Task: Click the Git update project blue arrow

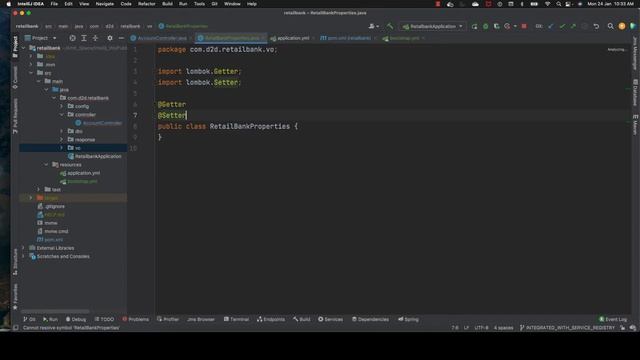Action: click(551, 26)
